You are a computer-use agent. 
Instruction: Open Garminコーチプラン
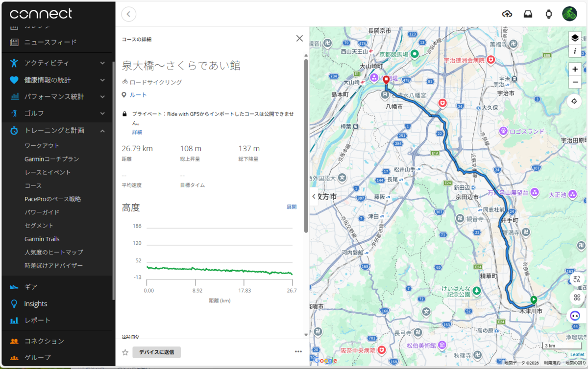pos(52,159)
